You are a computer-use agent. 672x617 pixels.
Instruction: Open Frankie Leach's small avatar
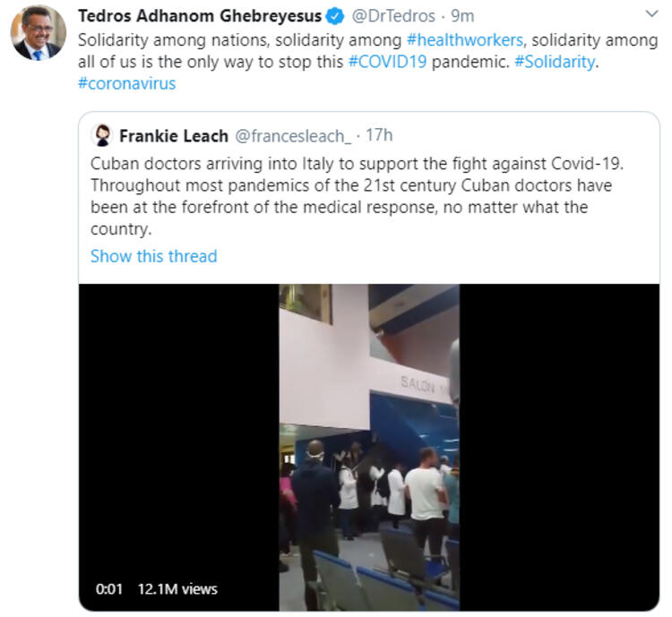pyautogui.click(x=102, y=135)
